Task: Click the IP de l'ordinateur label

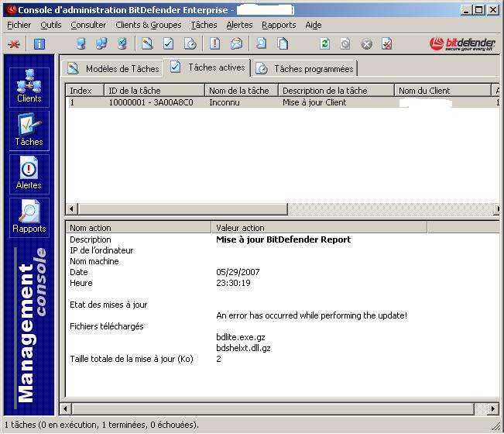Action: coord(101,250)
